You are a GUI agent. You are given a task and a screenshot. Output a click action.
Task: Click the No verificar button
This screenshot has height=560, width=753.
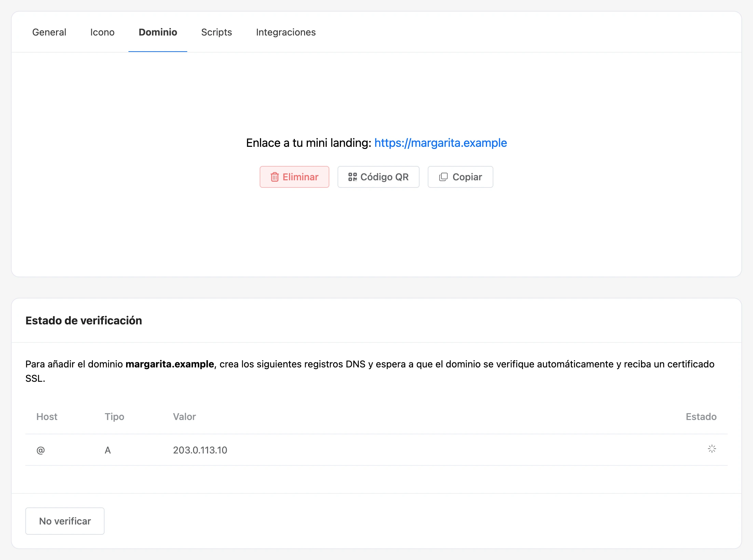[x=65, y=521]
